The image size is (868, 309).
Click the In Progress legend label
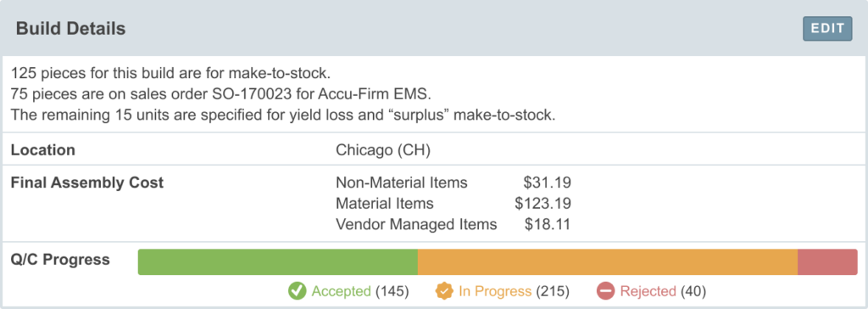coord(495,291)
